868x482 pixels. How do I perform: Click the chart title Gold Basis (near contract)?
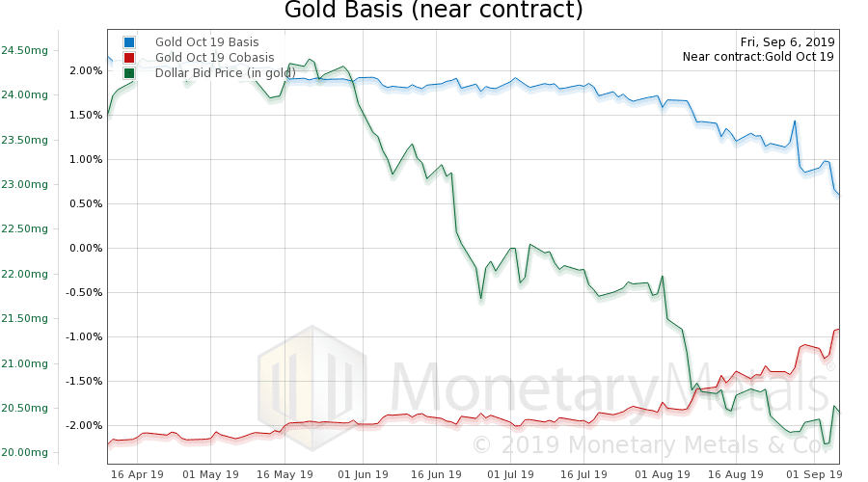click(x=433, y=12)
